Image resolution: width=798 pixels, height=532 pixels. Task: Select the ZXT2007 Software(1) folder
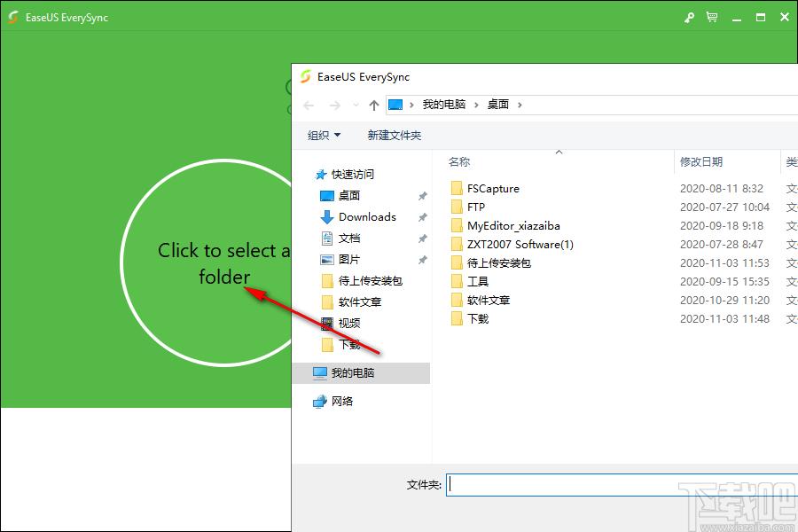click(x=520, y=245)
